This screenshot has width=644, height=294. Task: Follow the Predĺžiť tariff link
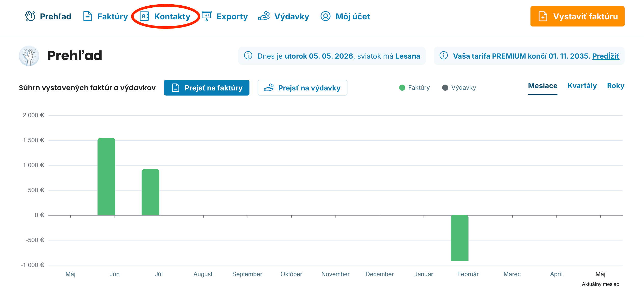pos(606,56)
